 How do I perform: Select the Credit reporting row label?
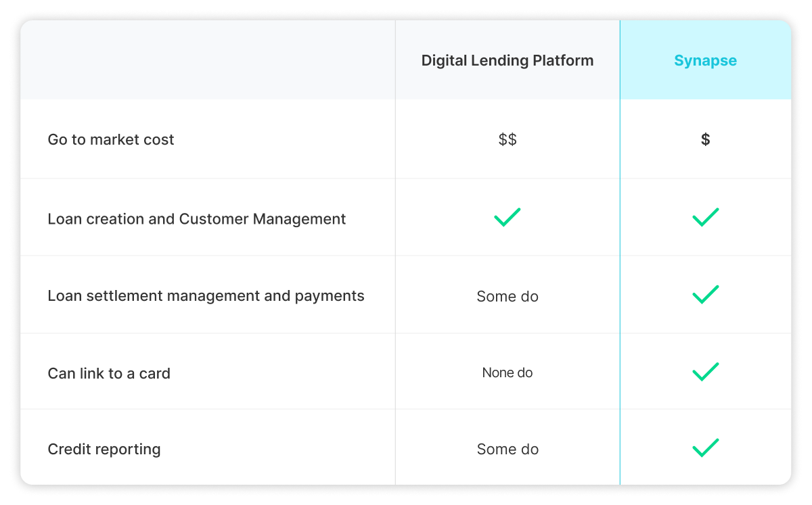(104, 450)
